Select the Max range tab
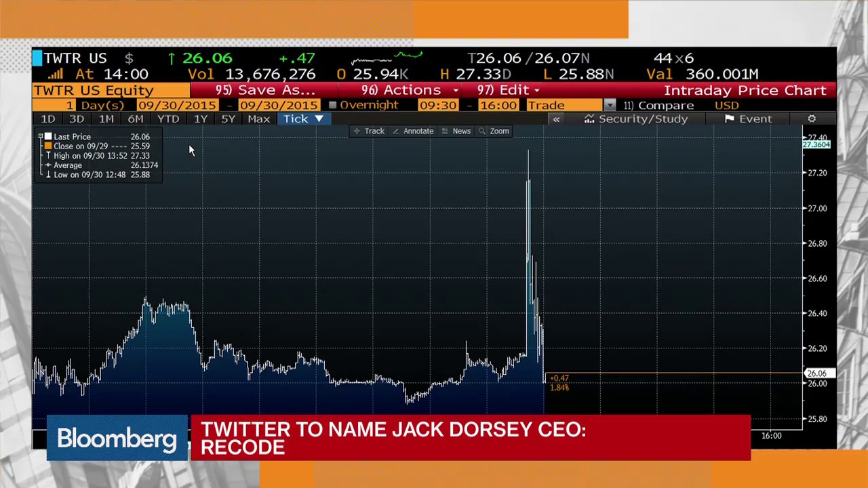868x488 pixels. [x=258, y=119]
